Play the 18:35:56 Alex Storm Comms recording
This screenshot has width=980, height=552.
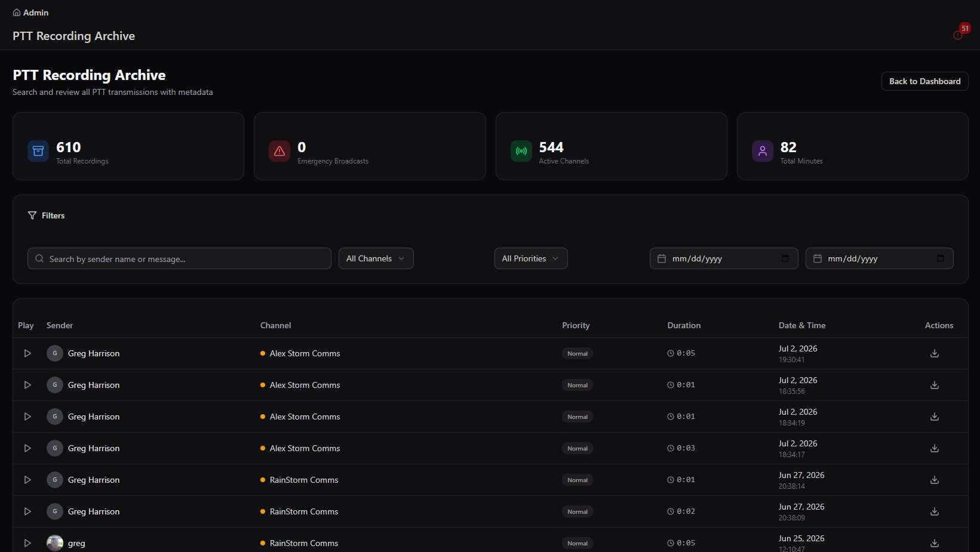coord(27,385)
